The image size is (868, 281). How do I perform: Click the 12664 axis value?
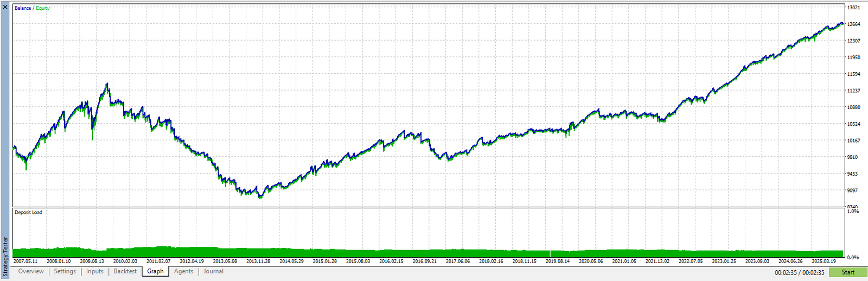pyautogui.click(x=853, y=24)
